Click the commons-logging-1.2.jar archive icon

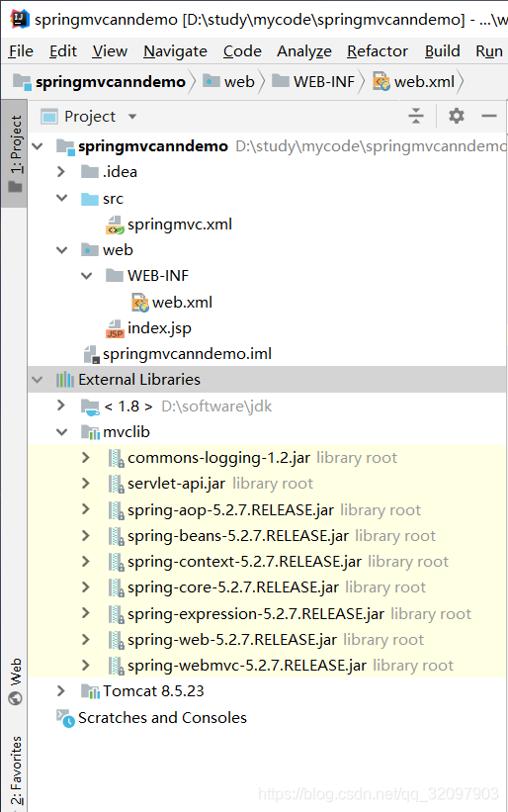tap(116, 458)
